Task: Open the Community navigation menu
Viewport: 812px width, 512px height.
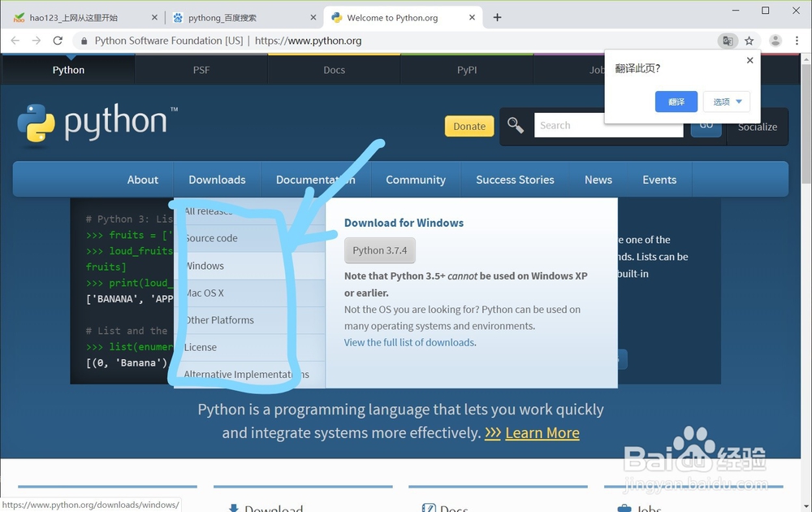Action: pos(415,180)
